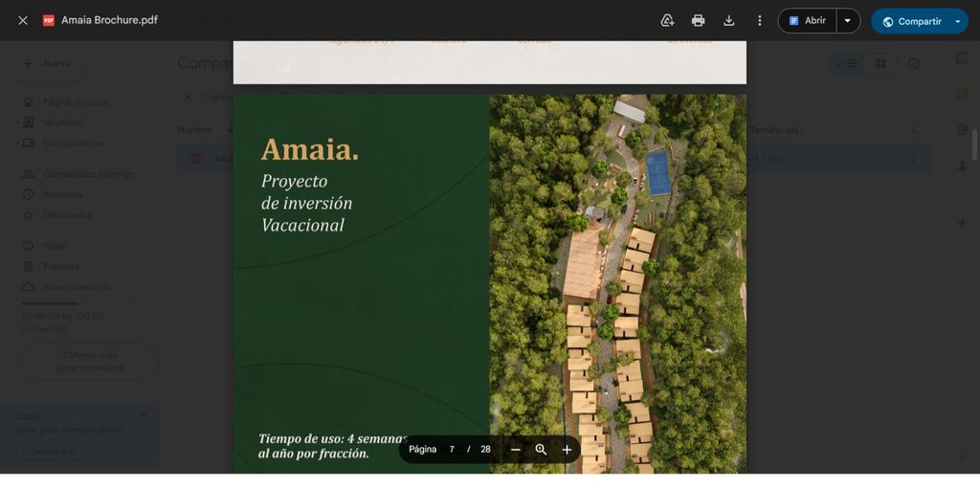
Task: Click the right-side scrollbar thumb
Action: click(974, 144)
